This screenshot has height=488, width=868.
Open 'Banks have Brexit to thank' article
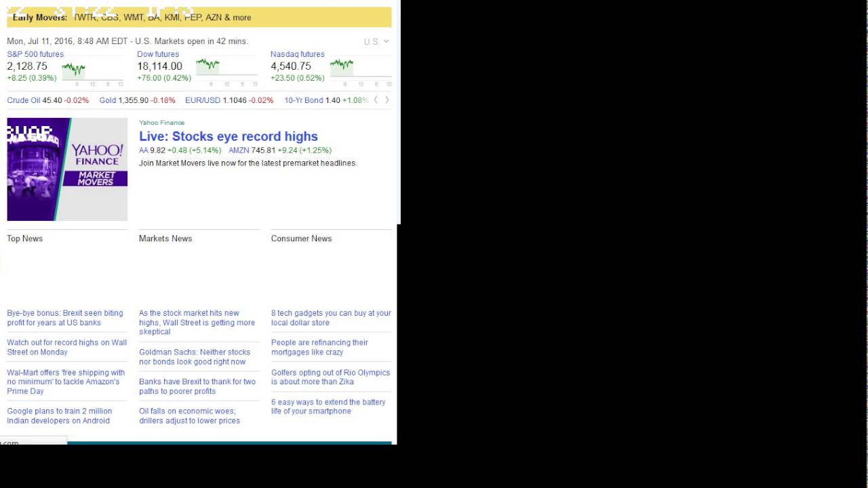197,386
